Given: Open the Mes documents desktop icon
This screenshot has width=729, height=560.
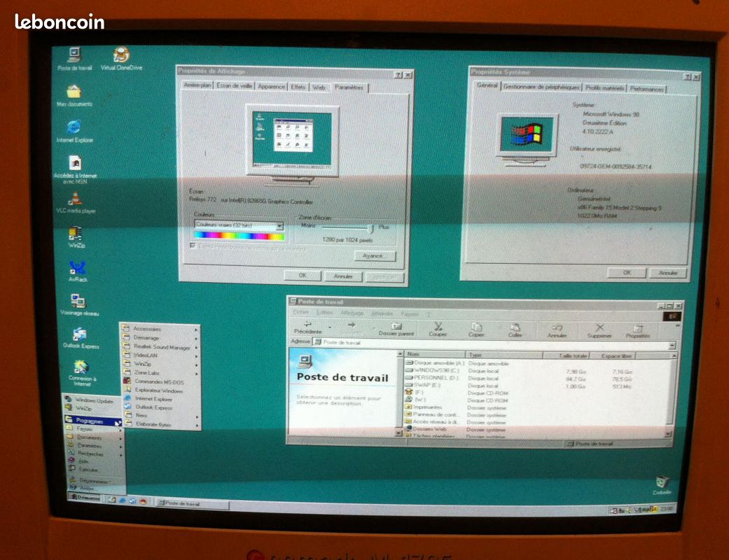Looking at the screenshot, I should click(x=74, y=95).
